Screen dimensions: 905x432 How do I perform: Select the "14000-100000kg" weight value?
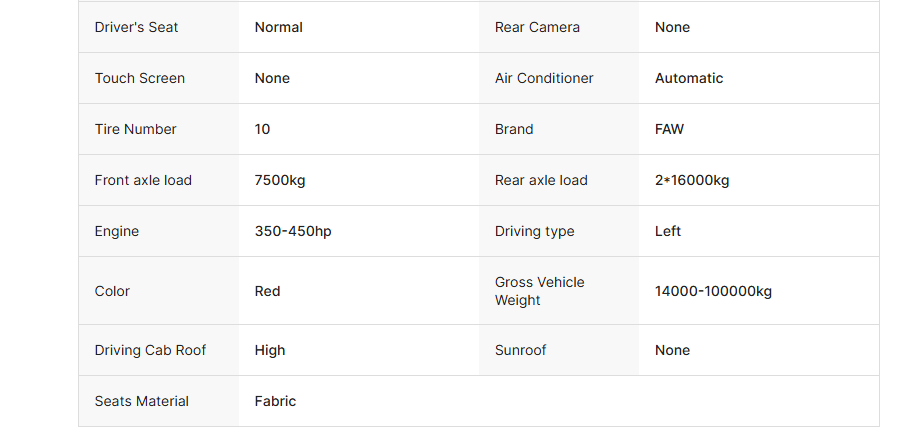coord(713,291)
